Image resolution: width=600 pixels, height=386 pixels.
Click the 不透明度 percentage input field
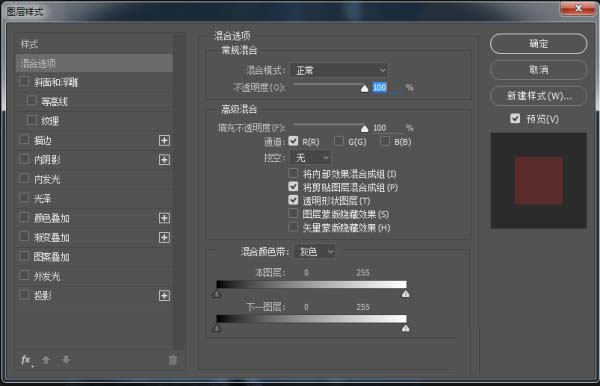point(387,88)
